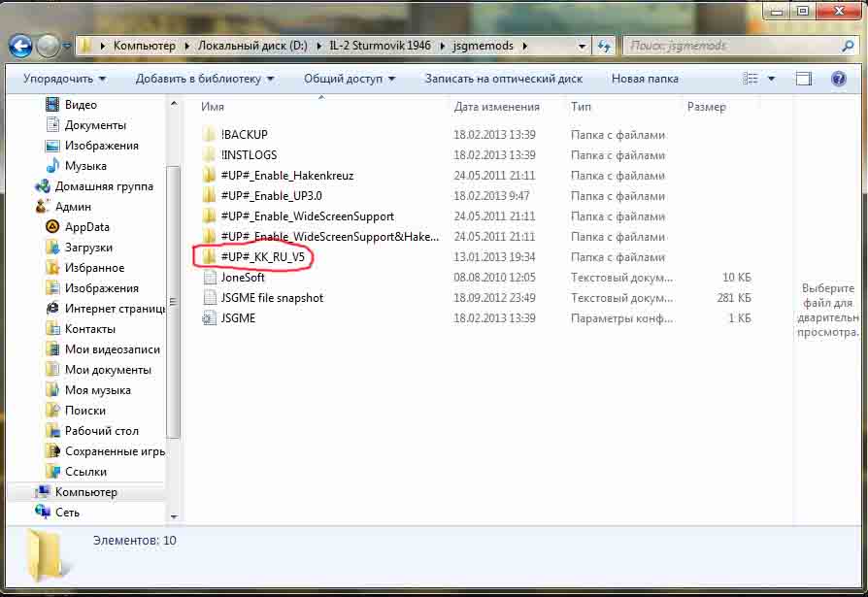This screenshot has height=597, width=868.
Task: Open recent pages dropdown next to Forward
Action: click(x=66, y=46)
